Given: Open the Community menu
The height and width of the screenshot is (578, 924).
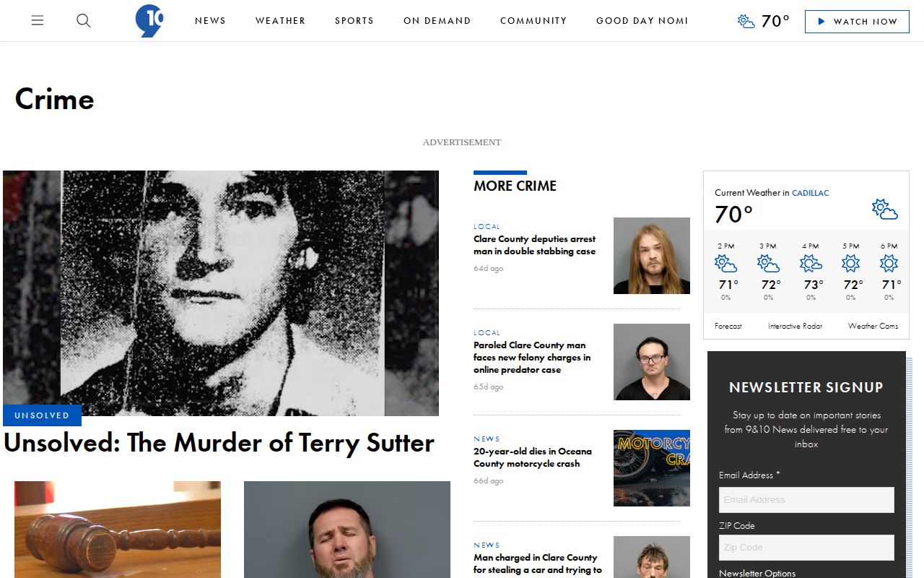Looking at the screenshot, I should pyautogui.click(x=533, y=21).
